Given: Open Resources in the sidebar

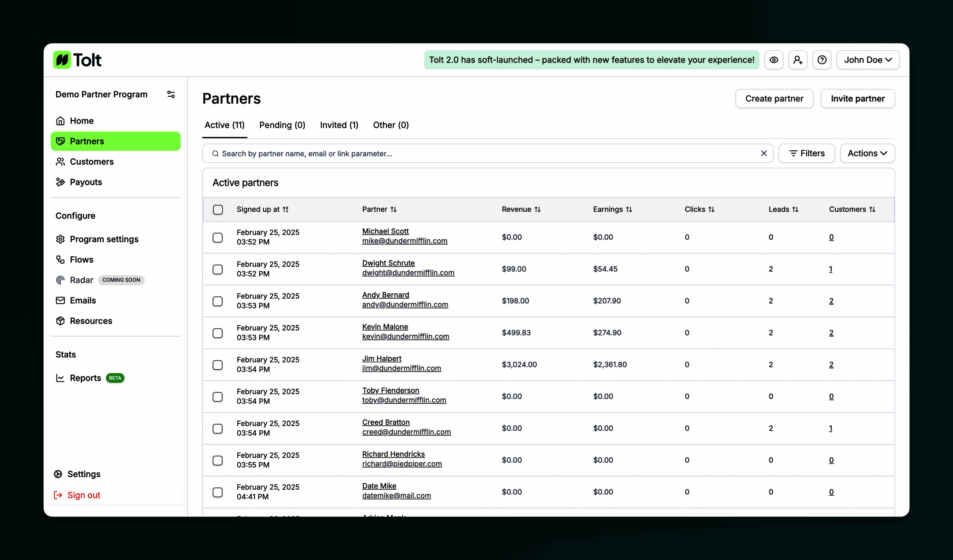Looking at the screenshot, I should tap(91, 321).
